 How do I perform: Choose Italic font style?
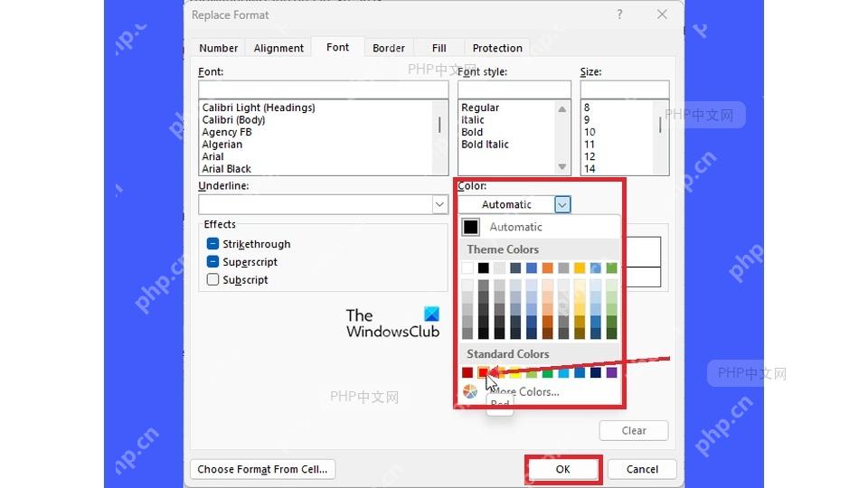473,119
